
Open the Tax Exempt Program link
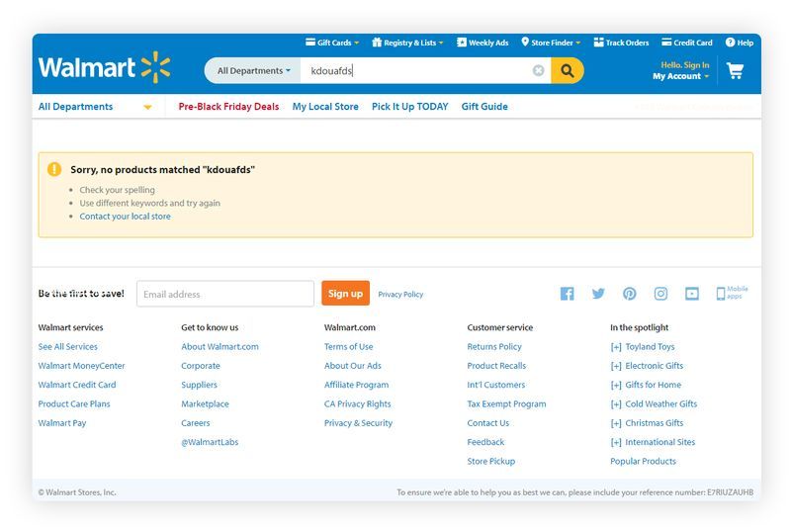(506, 403)
